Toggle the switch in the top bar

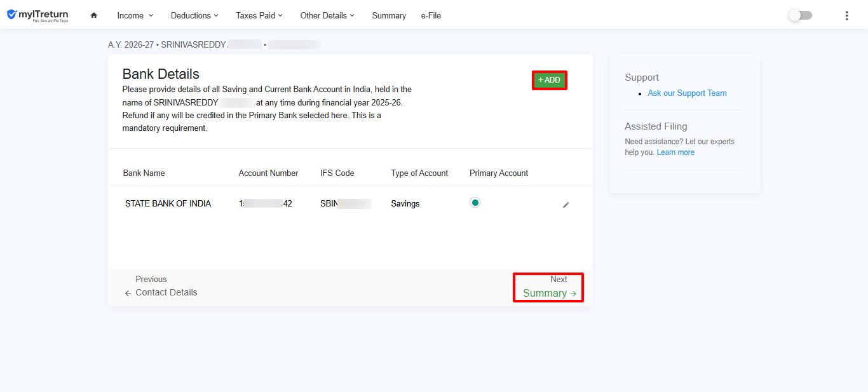(x=801, y=15)
